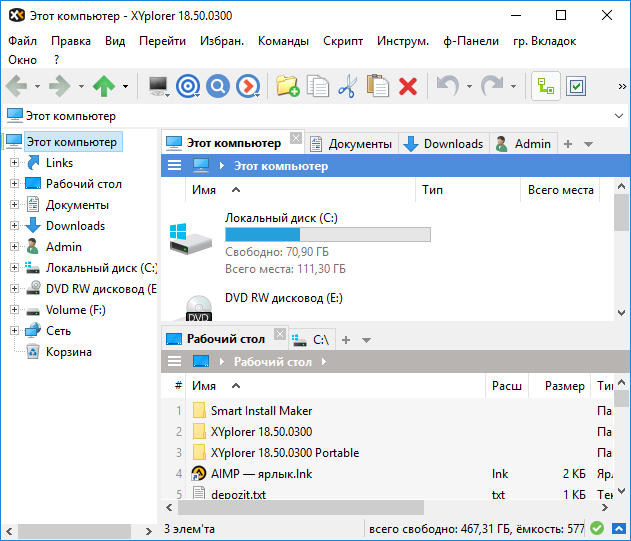Click the lower pane horizontal scrollbar

pos(301,508)
